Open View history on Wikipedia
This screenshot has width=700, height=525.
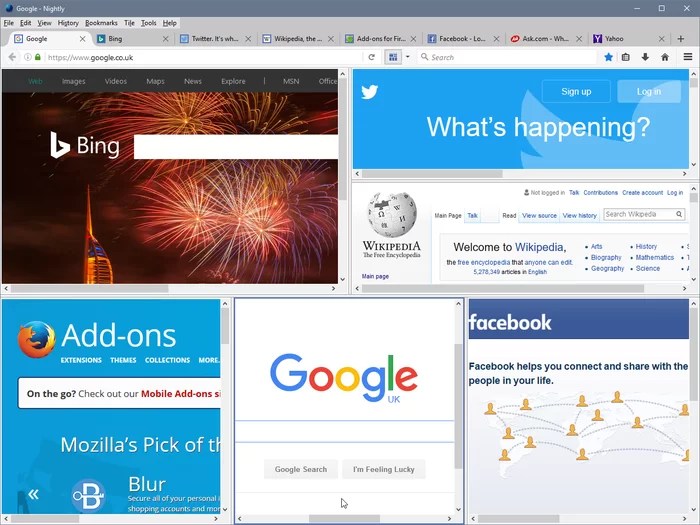click(579, 215)
